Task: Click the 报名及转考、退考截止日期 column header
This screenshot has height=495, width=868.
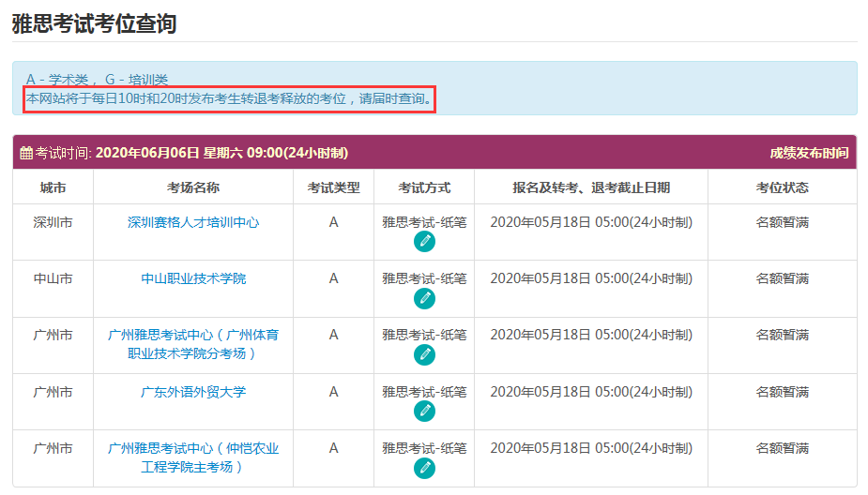Action: pyautogui.click(x=591, y=187)
